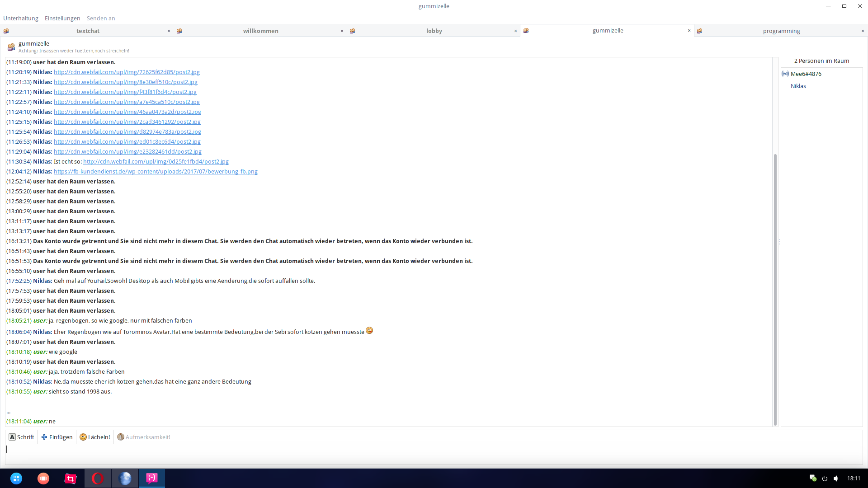Switch to the programming tab
The image size is (868, 488).
click(781, 31)
